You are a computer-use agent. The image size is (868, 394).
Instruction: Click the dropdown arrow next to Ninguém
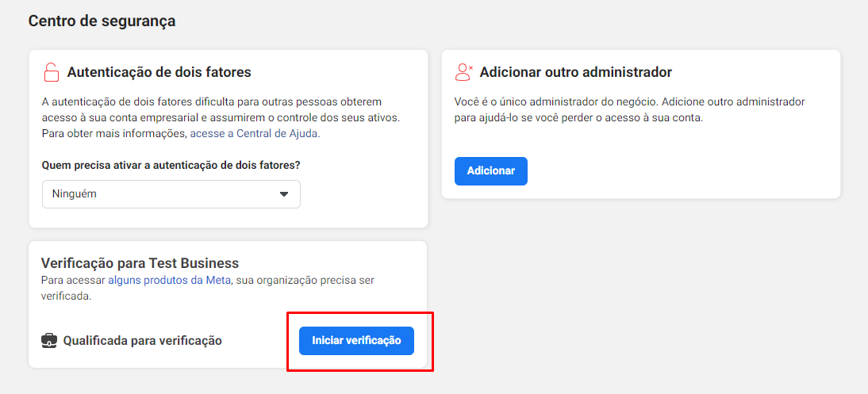(284, 194)
